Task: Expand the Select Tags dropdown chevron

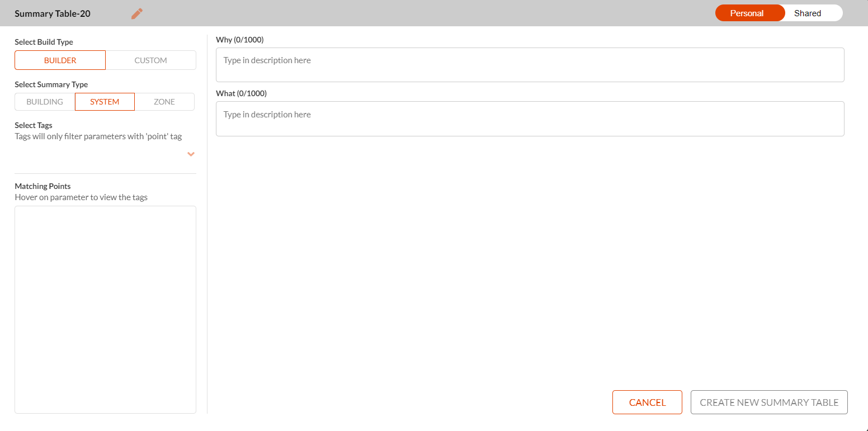Action: point(191,154)
